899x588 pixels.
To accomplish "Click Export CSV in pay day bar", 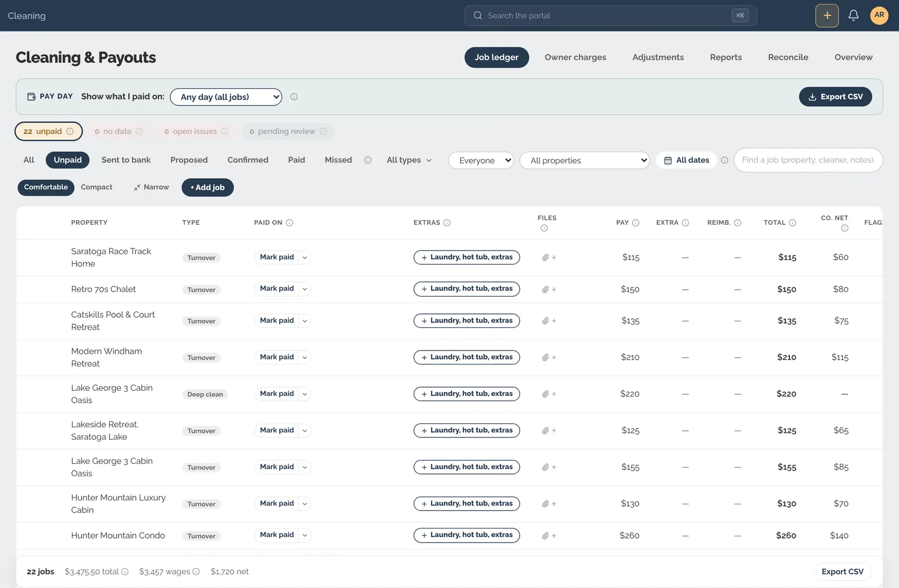I will pos(836,97).
